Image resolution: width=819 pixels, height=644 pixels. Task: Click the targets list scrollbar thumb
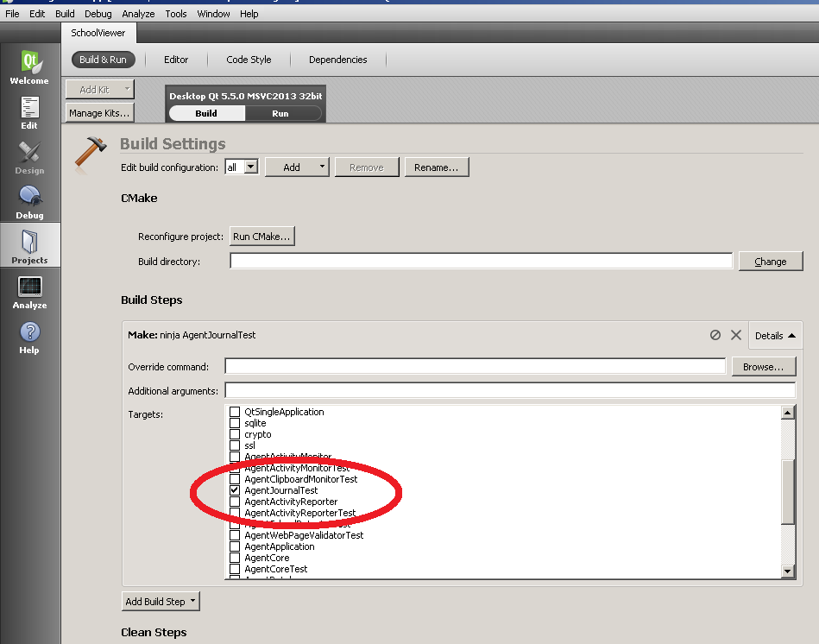pos(788,491)
